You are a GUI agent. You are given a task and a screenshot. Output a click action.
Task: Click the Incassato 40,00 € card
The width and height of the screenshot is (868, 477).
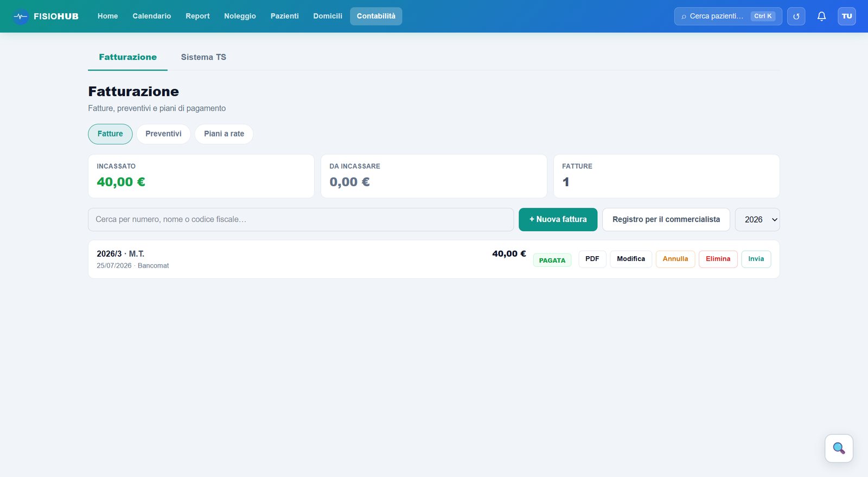(201, 176)
